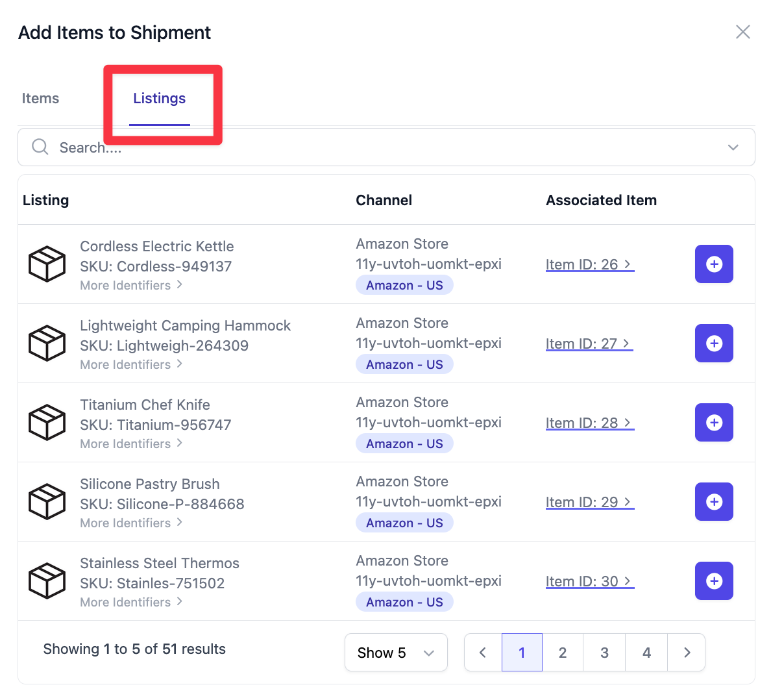The height and width of the screenshot is (700, 771).
Task: Open the Item ID: 30 link
Action: click(589, 581)
